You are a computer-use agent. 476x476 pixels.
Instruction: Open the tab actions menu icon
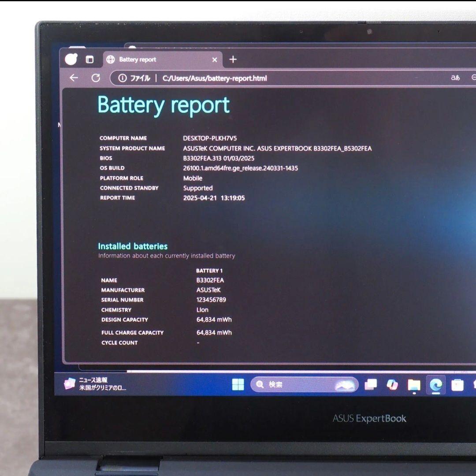pyautogui.click(x=89, y=59)
